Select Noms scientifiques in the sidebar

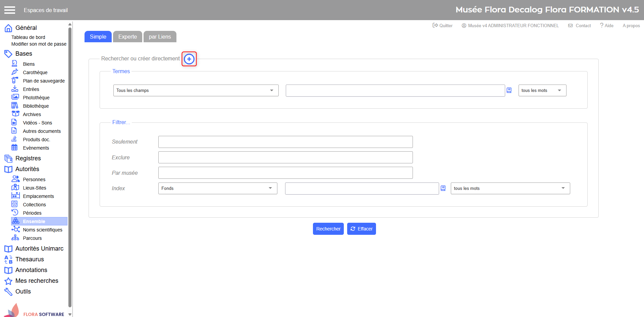tap(43, 230)
